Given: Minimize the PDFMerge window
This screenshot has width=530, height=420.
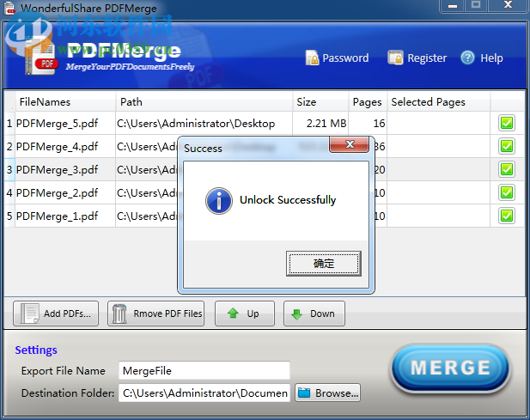Looking at the screenshot, I should tap(453, 6).
